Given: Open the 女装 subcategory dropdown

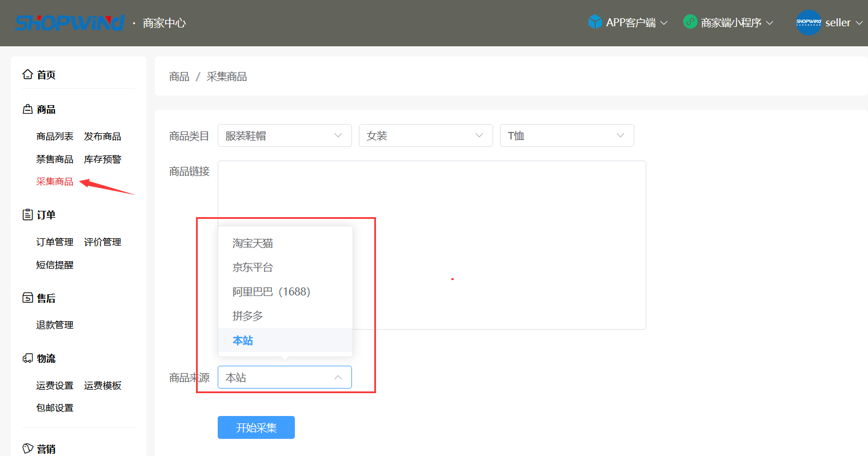Looking at the screenshot, I should pos(426,135).
